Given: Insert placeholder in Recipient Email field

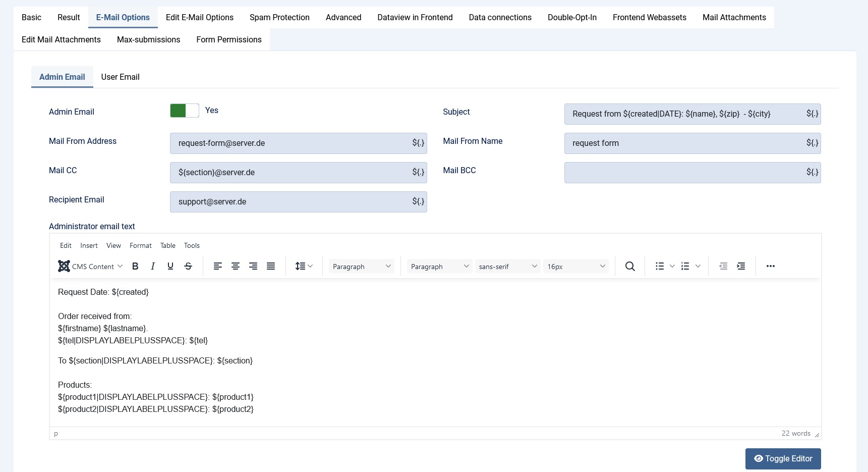Looking at the screenshot, I should 418,201.
